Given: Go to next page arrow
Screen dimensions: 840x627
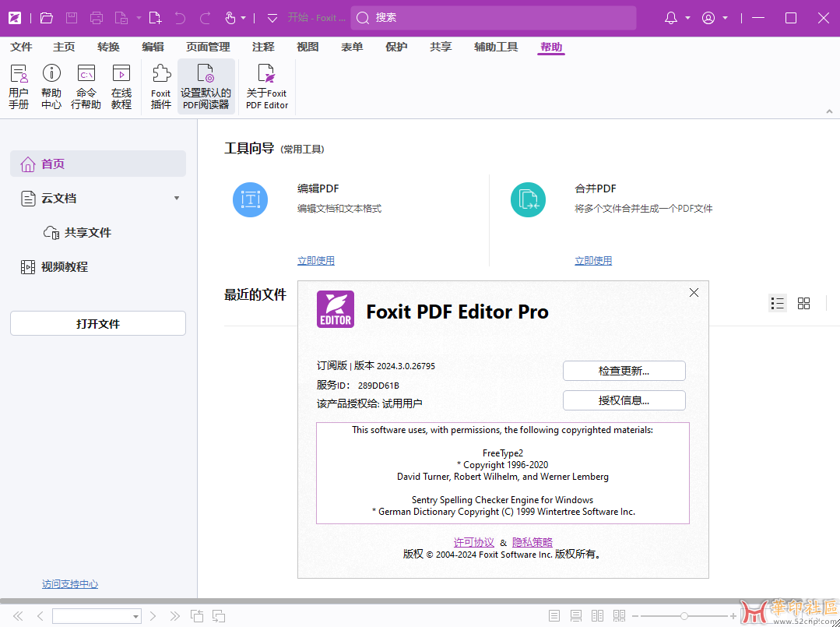Looking at the screenshot, I should 153,616.
